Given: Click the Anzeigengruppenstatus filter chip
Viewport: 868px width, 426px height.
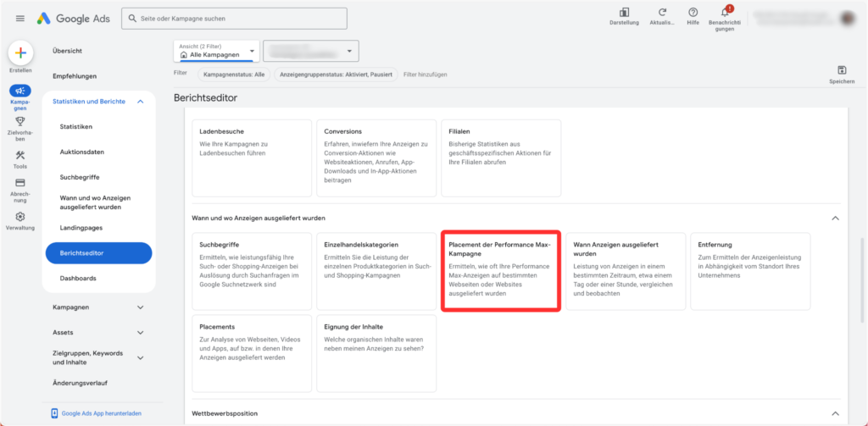Looking at the screenshot, I should 336,75.
